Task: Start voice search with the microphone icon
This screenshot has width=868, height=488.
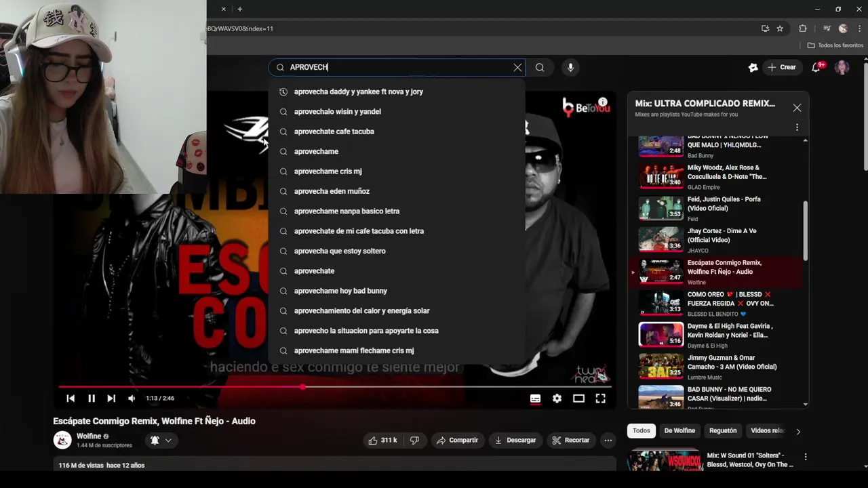Action: coord(570,67)
